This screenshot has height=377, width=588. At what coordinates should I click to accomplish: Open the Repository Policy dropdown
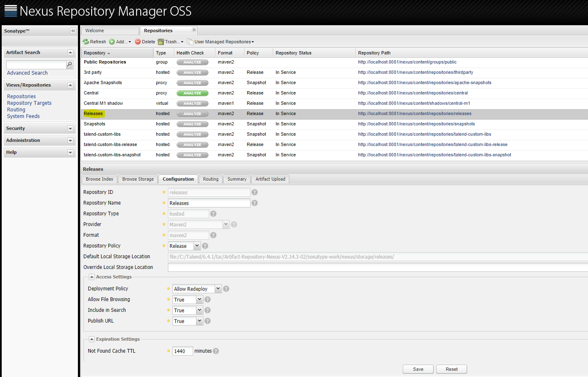[197, 246]
